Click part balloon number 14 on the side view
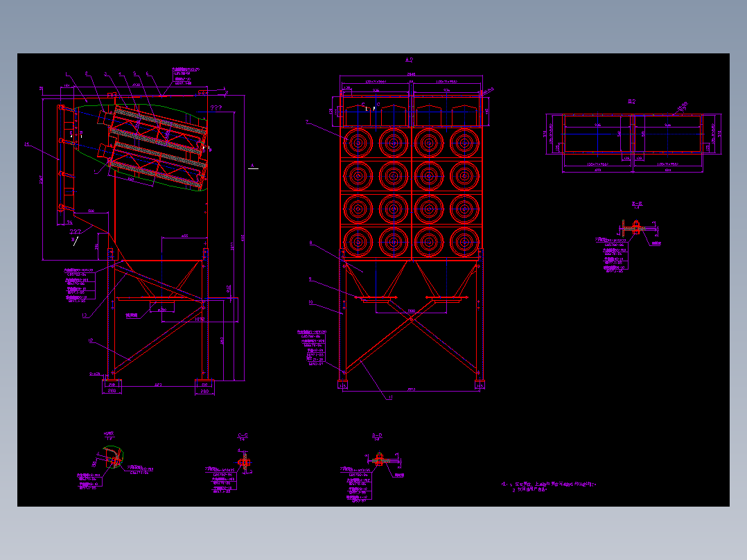The image size is (747, 560). tap(26, 144)
